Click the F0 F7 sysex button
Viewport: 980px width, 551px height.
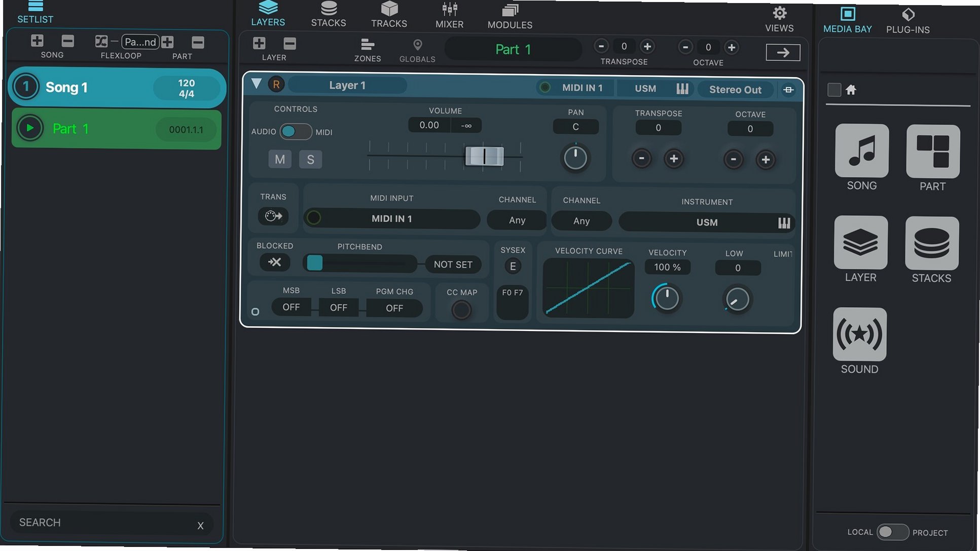(513, 302)
